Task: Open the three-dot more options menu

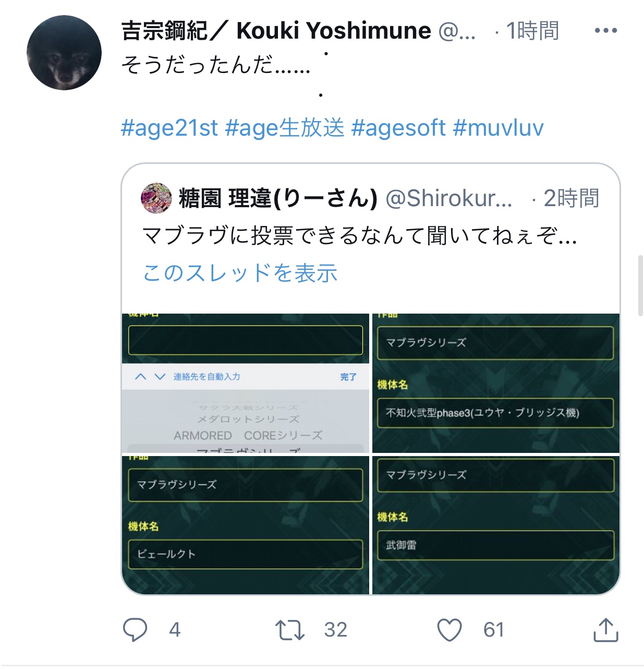Action: pos(605,31)
